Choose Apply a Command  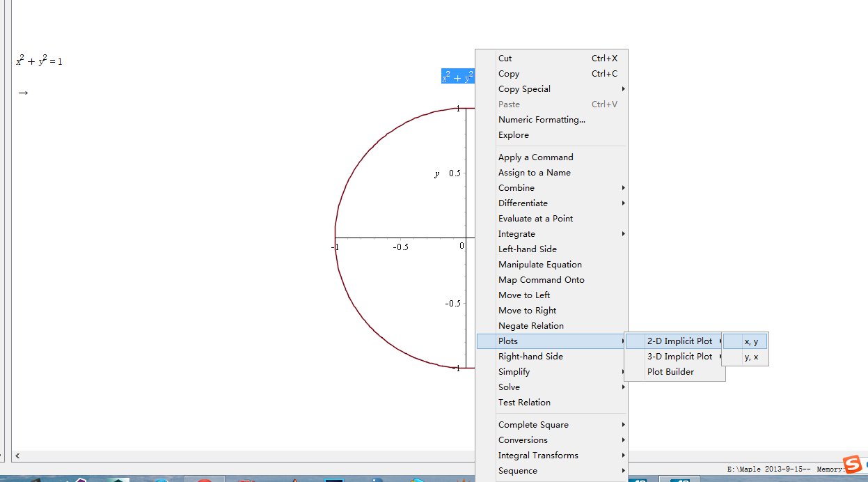[x=536, y=157]
